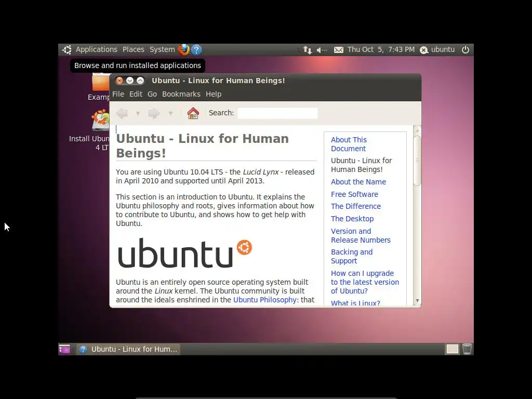532x399 pixels.
Task: Click sidebar text 'Ubuntu - Linux for Human Beings!'
Action: click(362, 165)
